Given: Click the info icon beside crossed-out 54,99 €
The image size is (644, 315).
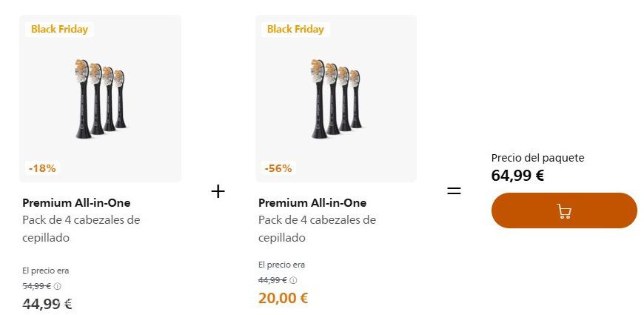Looking at the screenshot, I should [58, 286].
